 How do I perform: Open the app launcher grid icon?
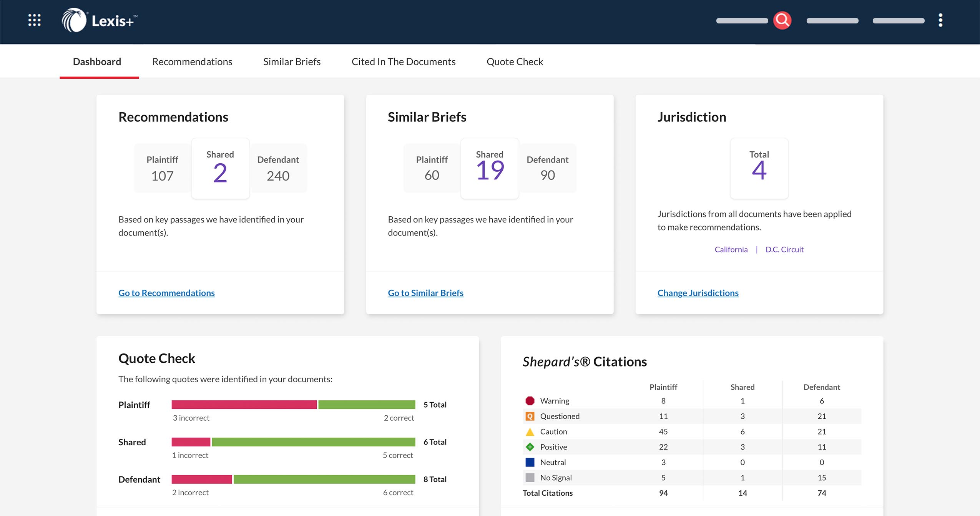click(34, 20)
